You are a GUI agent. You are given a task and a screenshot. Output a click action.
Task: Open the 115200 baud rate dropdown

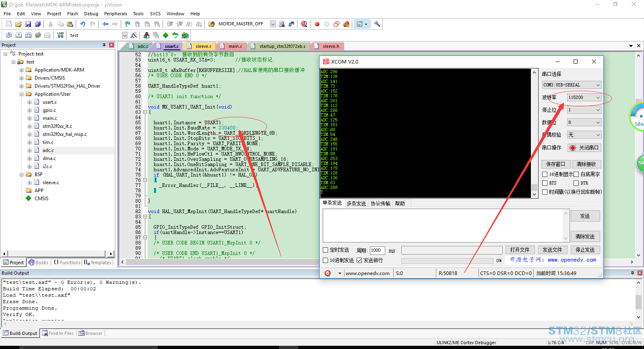[584, 97]
